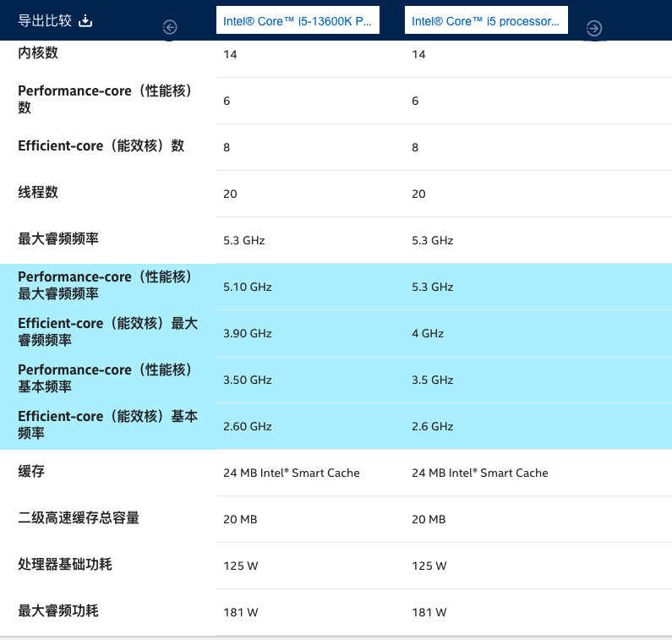Select Efficient-core 最大睿频频率 highlighted label
The height and width of the screenshot is (640, 672).
(x=108, y=331)
